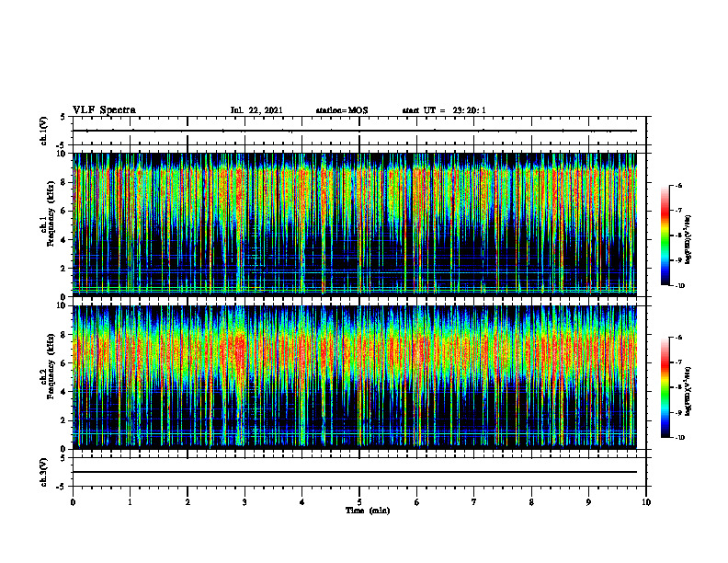This screenshot has height=563, width=728.
Task: Click time axis tick label "4"
Action: [x=302, y=502]
